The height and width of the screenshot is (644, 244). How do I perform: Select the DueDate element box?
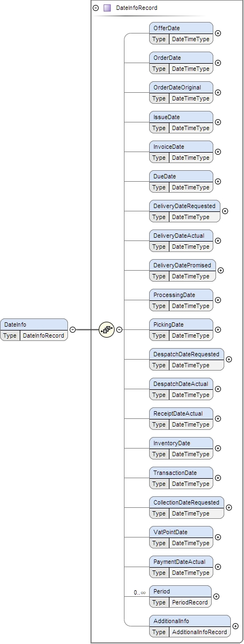181,182
